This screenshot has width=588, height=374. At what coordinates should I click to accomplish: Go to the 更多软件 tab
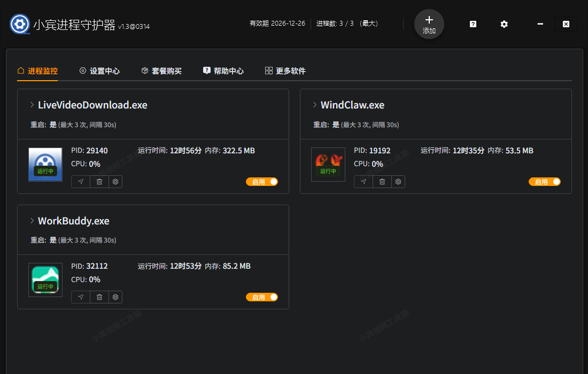[x=285, y=71]
